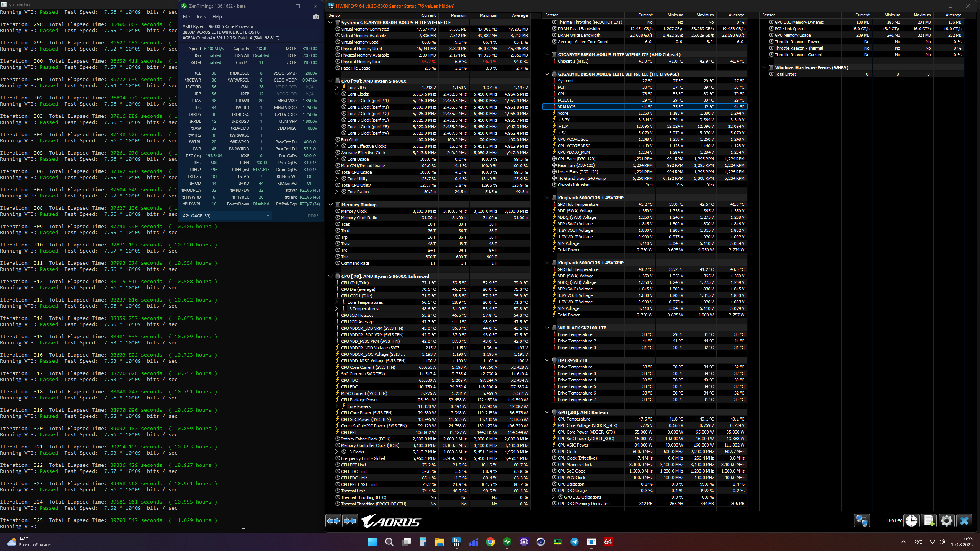This screenshot has width=980, height=551.
Task: Click HWiNFO collapse columns arrows button
Action: 350,521
